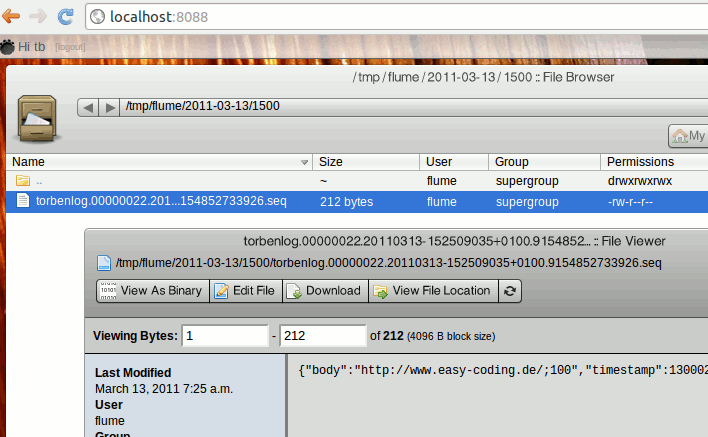708x437 pixels.
Task: Click the refresh icon in File Viewer toolbar
Action: coord(510,291)
